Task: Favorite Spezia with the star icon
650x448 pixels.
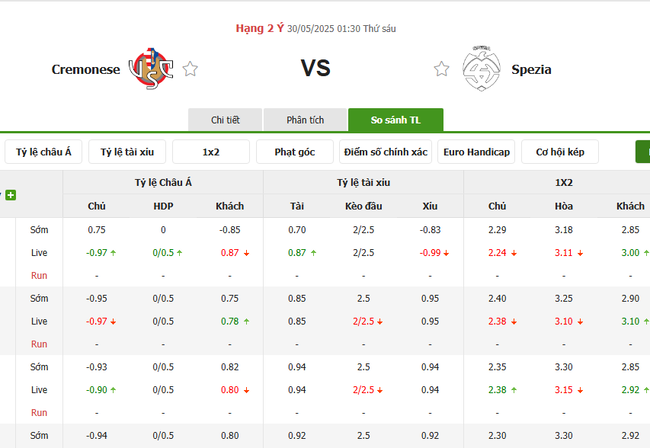Action: point(441,69)
